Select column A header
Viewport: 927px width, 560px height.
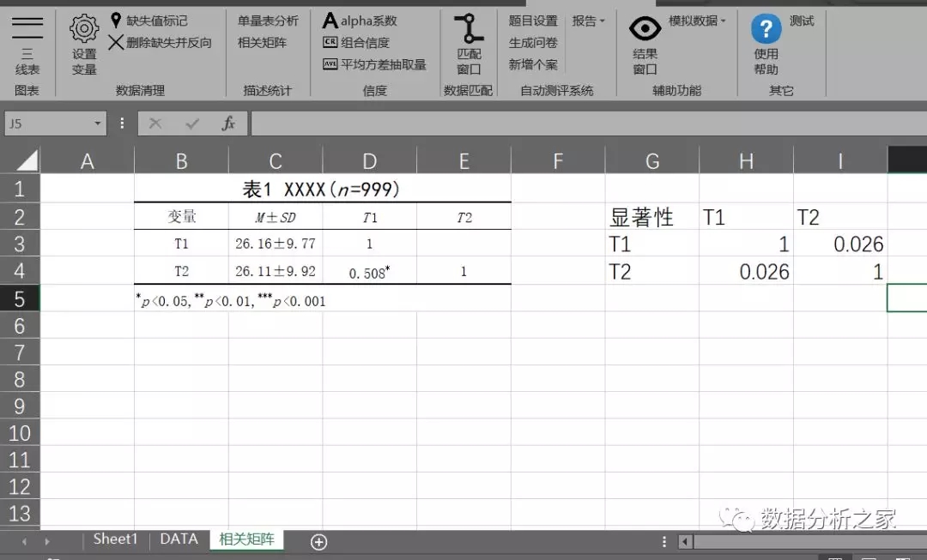pyautogui.click(x=87, y=160)
